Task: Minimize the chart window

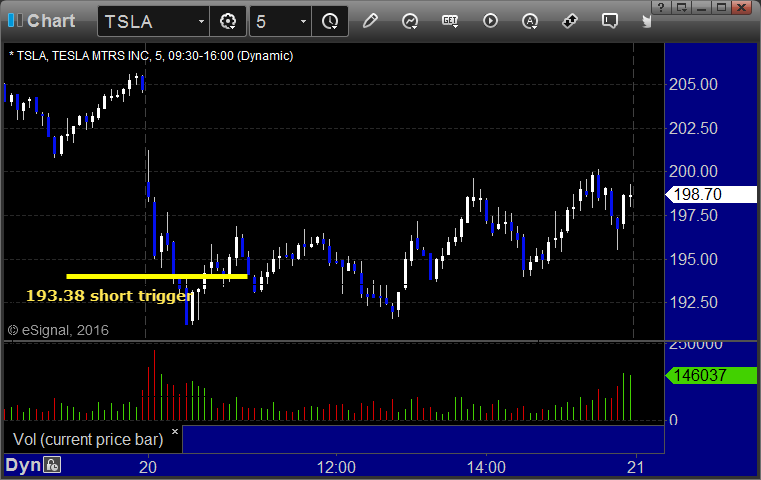Action: click(701, 7)
